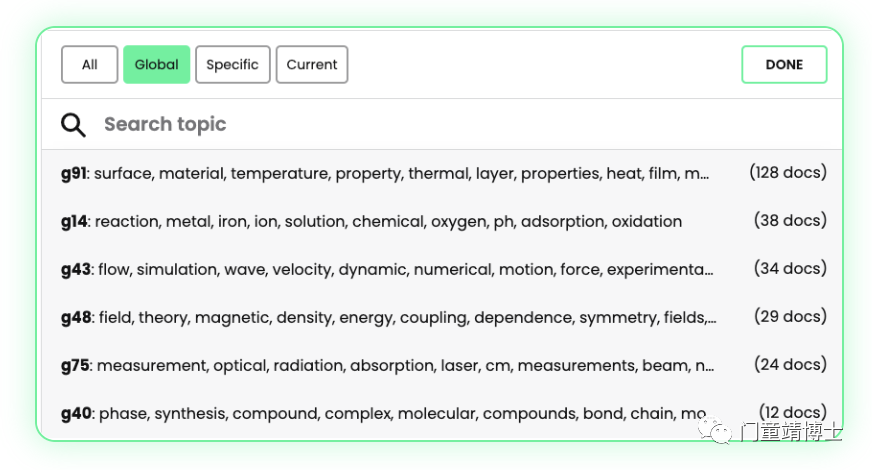
Task: Click the 128 docs count
Action: tap(788, 173)
